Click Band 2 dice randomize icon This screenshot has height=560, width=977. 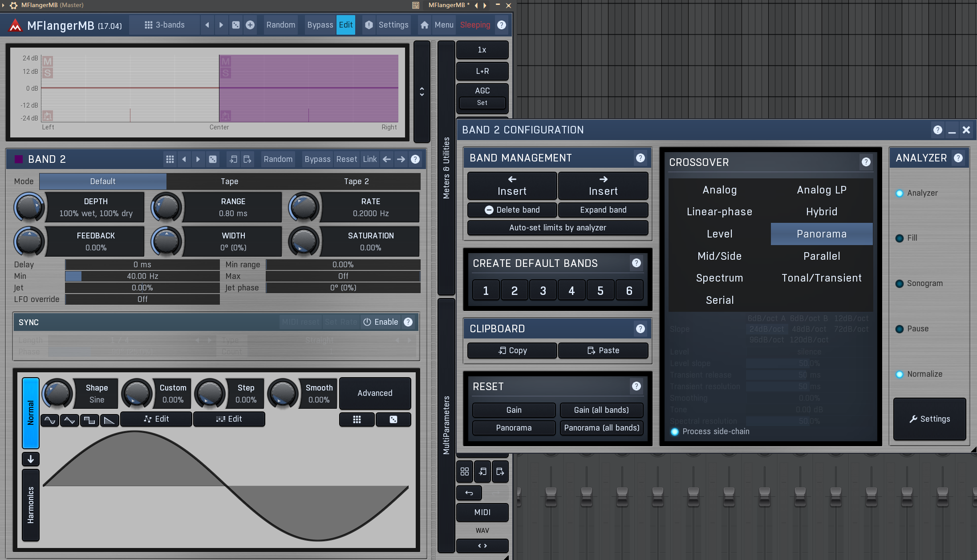pyautogui.click(x=213, y=159)
